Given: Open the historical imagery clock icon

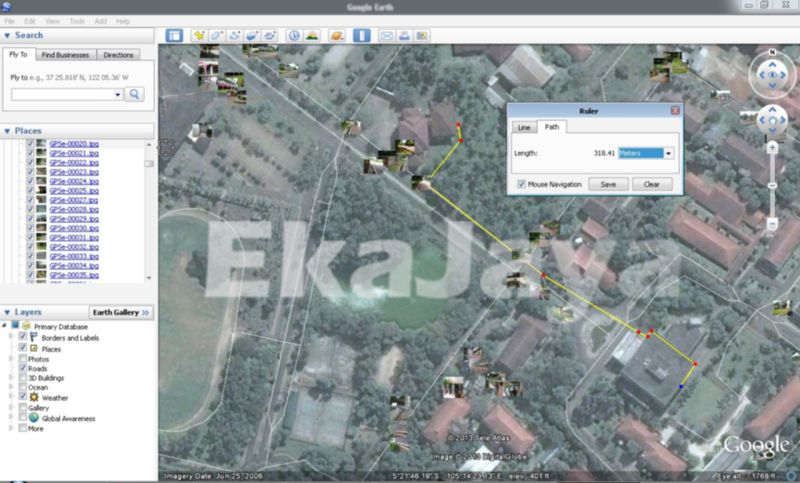Looking at the screenshot, I should pyautogui.click(x=295, y=35).
